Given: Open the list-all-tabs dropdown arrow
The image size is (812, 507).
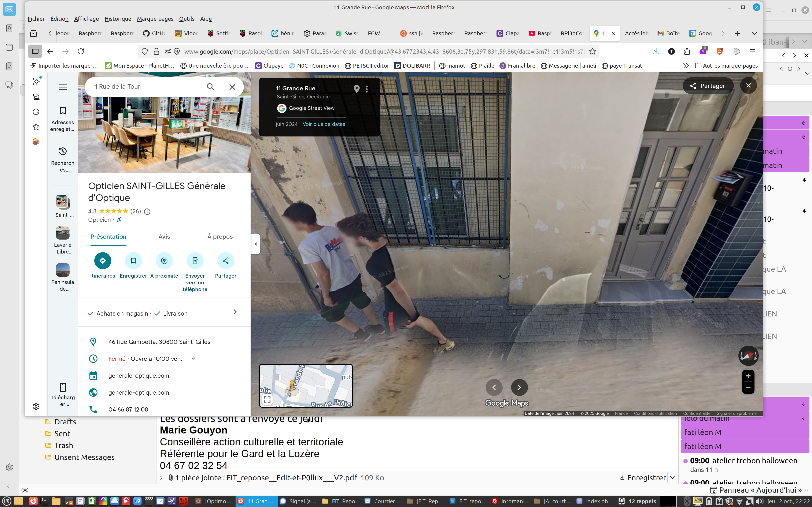Looking at the screenshot, I should tap(754, 33).
